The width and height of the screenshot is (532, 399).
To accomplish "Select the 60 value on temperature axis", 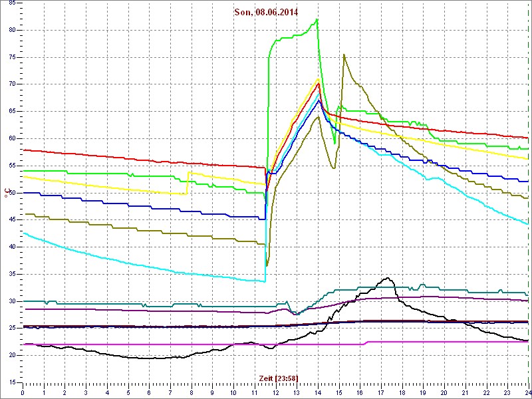I will coord(11,139).
